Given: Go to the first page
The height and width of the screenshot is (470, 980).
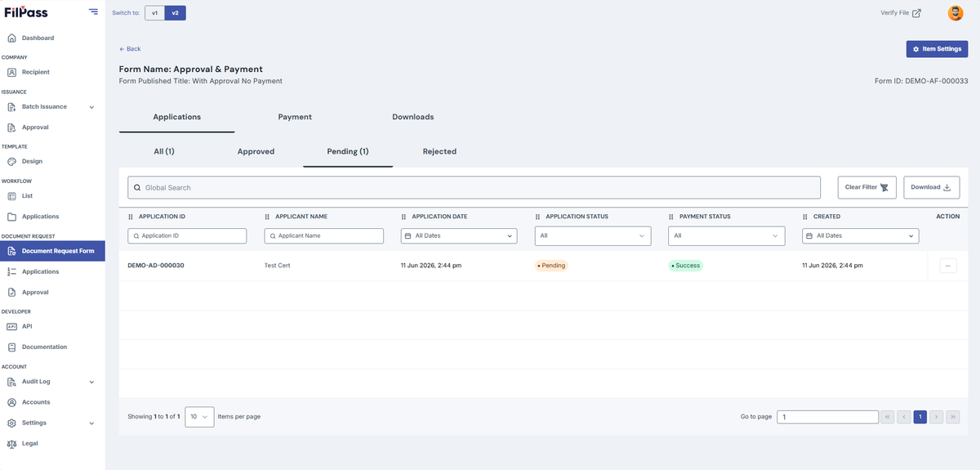Looking at the screenshot, I should coord(887,417).
